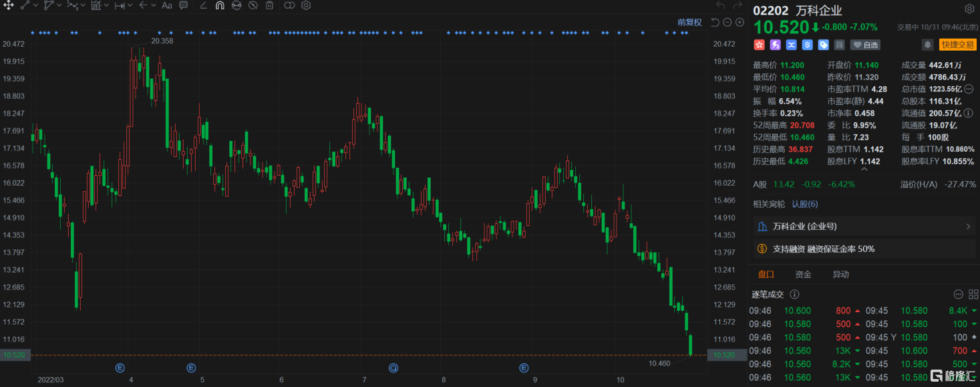980x387 pixels.
Task: Open the 万科企业 (企业号) company page
Action: click(x=863, y=227)
